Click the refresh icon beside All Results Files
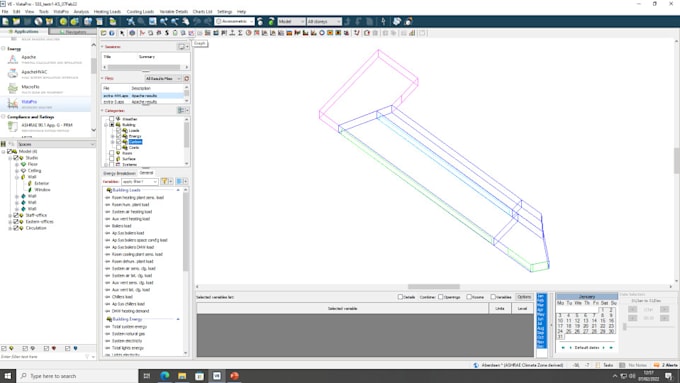The height and width of the screenshot is (383, 680). [186, 79]
